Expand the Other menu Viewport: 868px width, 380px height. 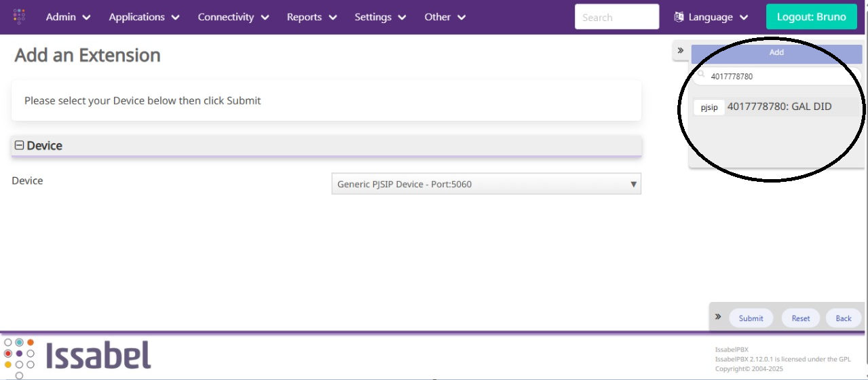click(445, 17)
